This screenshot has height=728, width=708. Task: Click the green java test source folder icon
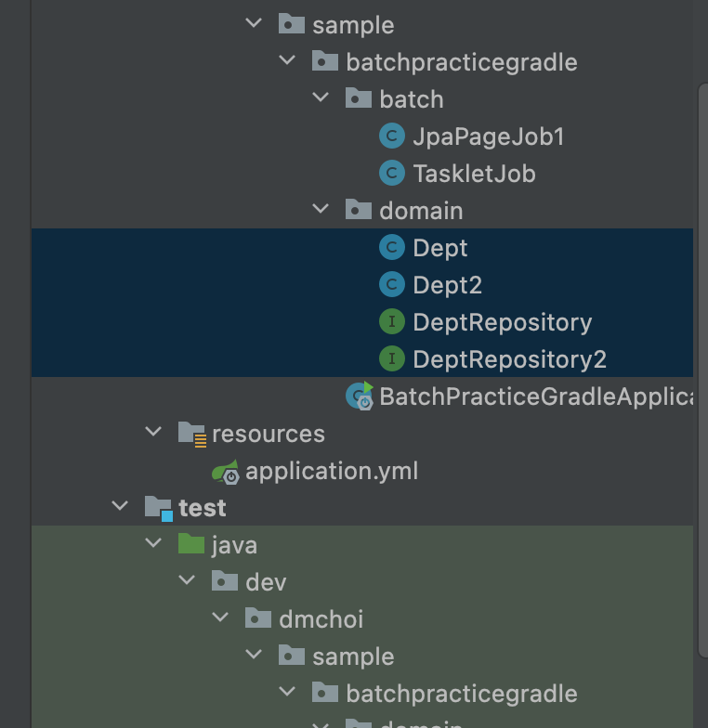pyautogui.click(x=191, y=545)
